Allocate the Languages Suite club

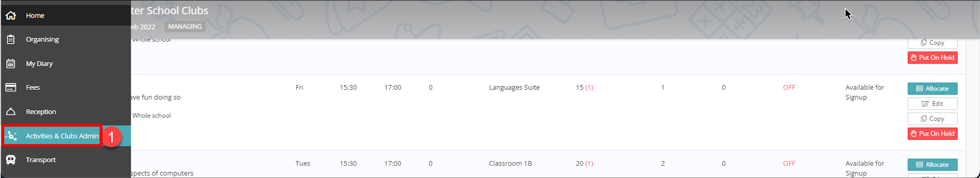pos(932,89)
